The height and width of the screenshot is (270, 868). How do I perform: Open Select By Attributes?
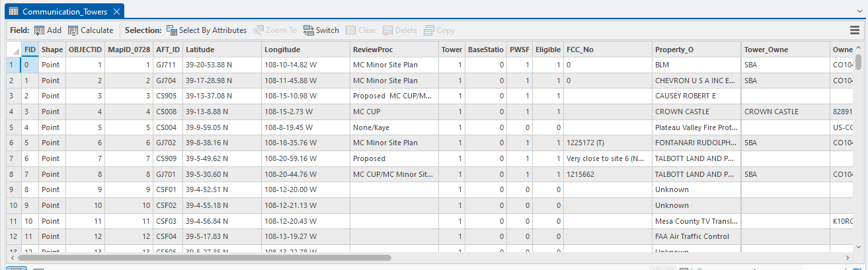pos(206,30)
